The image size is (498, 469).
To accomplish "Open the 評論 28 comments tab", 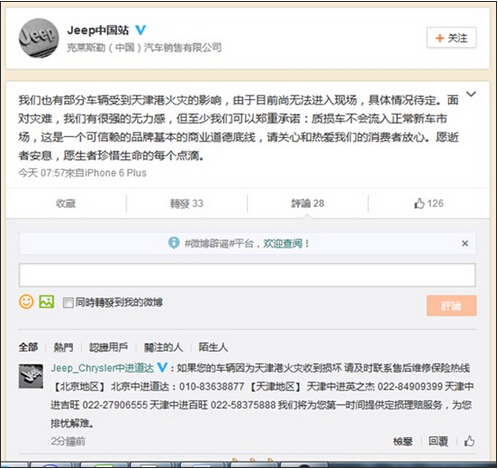I will coord(308,203).
